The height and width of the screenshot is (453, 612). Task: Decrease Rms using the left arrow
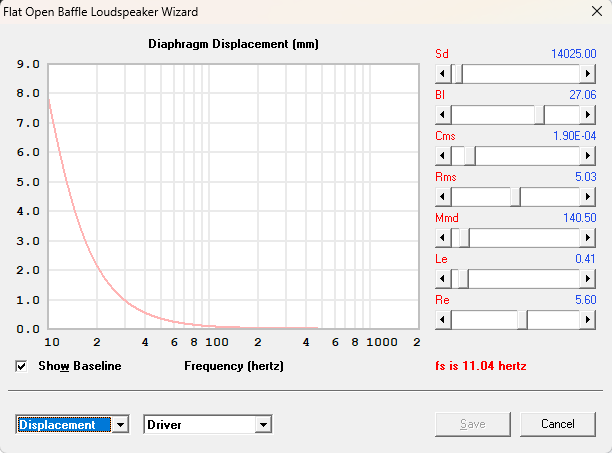443,197
